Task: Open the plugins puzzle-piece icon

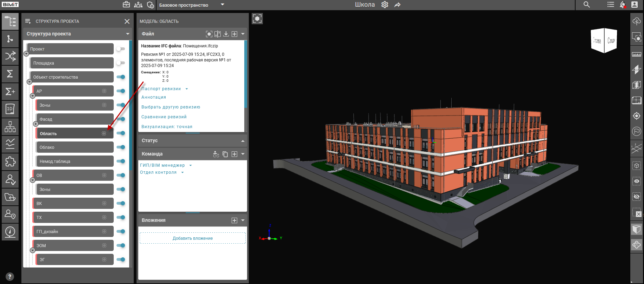Action: click(x=10, y=161)
